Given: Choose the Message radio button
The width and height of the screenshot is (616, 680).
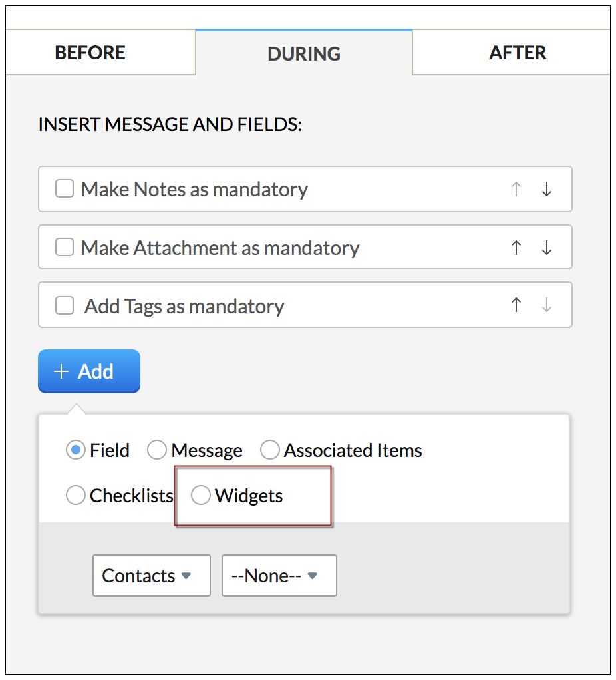Looking at the screenshot, I should pyautogui.click(x=157, y=451).
